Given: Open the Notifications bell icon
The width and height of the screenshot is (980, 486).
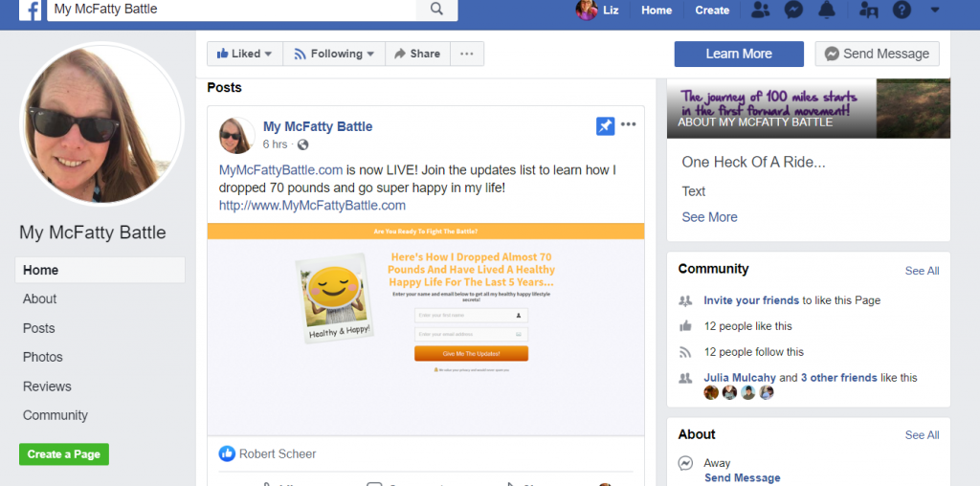Looking at the screenshot, I should [827, 10].
